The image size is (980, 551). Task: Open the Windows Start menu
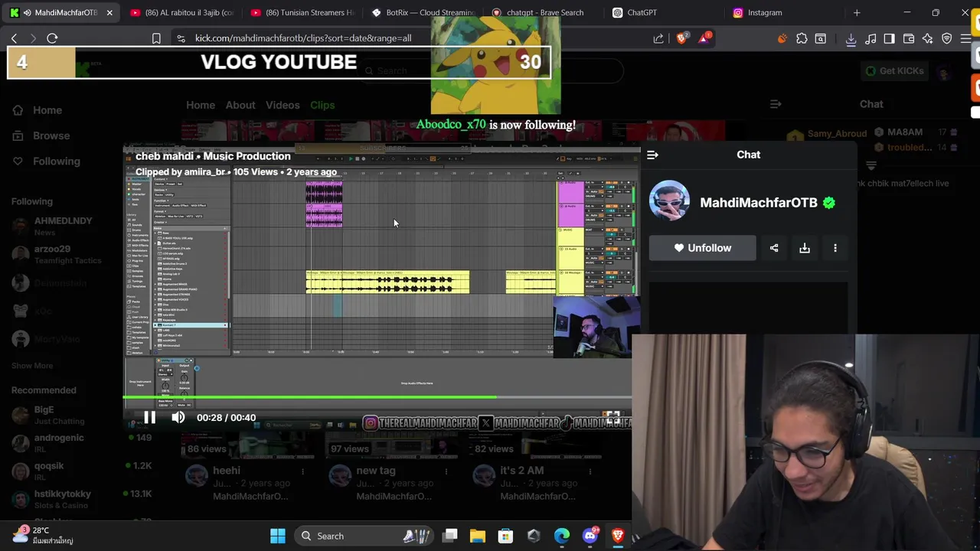coord(278,536)
